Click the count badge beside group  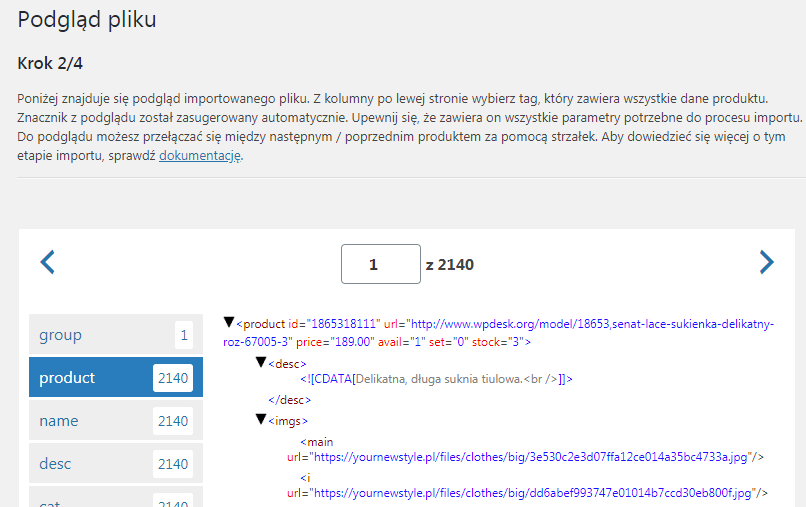pos(184,335)
